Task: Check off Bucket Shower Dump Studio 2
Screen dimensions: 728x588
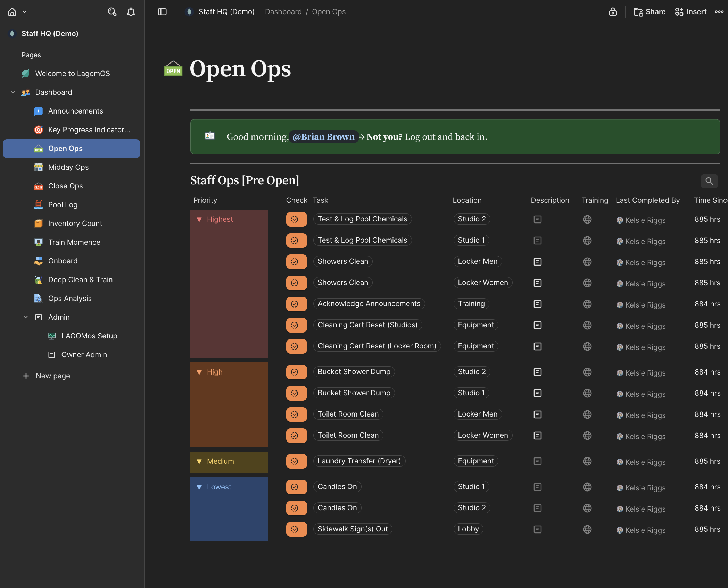Action: click(x=297, y=372)
